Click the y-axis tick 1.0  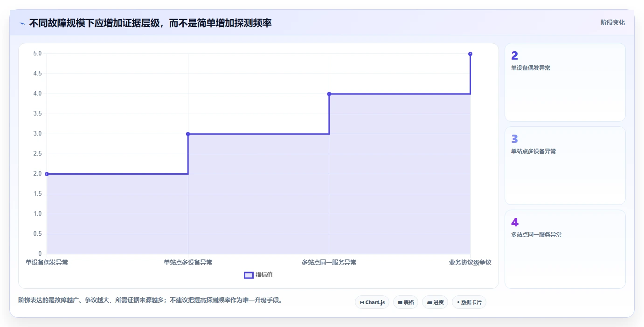(x=37, y=214)
